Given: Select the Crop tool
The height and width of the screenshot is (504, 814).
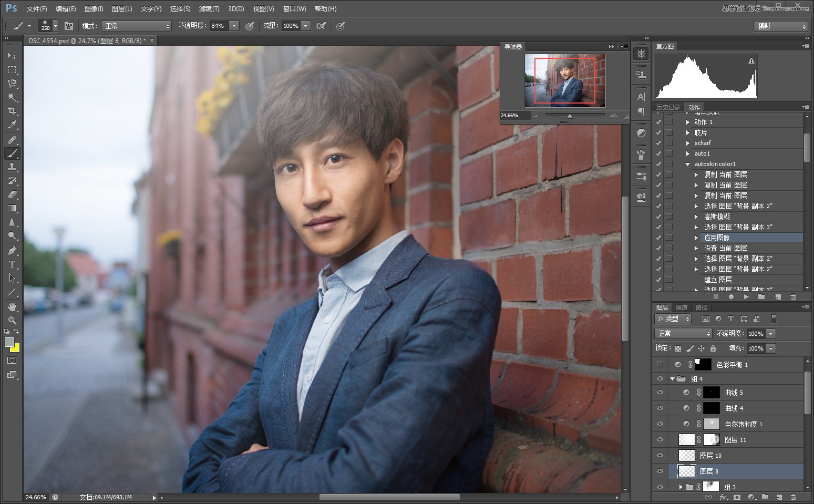Looking at the screenshot, I should [13, 111].
